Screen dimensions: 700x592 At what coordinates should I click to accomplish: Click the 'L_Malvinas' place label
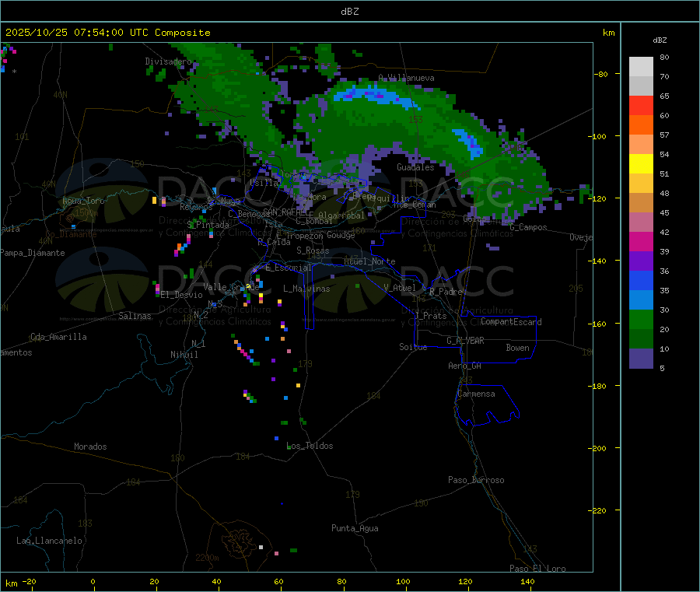pos(306,289)
